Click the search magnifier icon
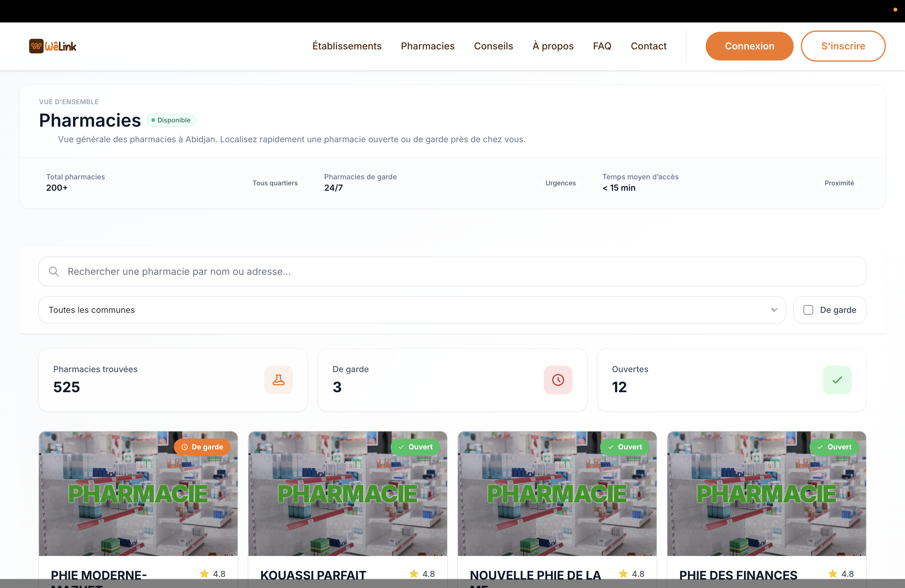The width and height of the screenshot is (905, 588). coord(54,272)
